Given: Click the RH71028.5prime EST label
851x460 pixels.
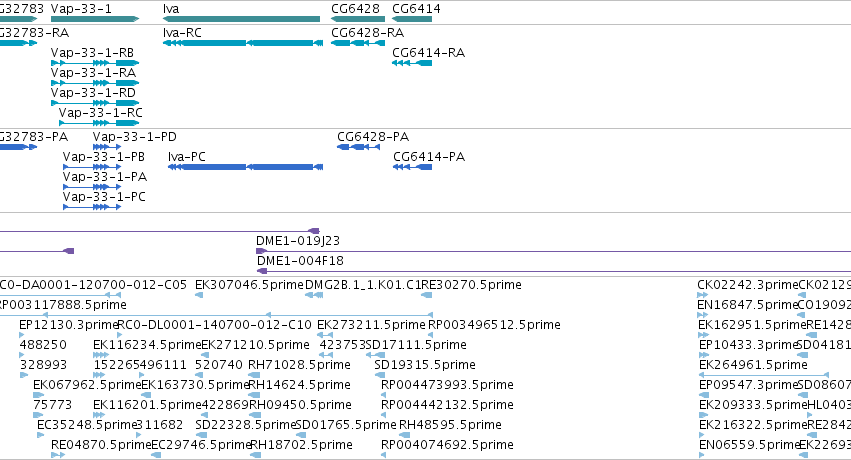Looking at the screenshot, I should click(299, 365).
